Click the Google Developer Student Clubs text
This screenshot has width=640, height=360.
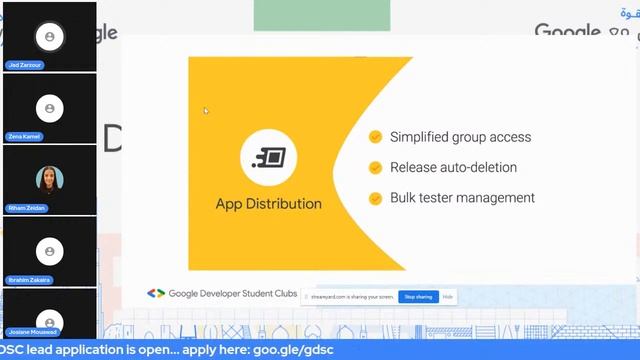(x=233, y=293)
